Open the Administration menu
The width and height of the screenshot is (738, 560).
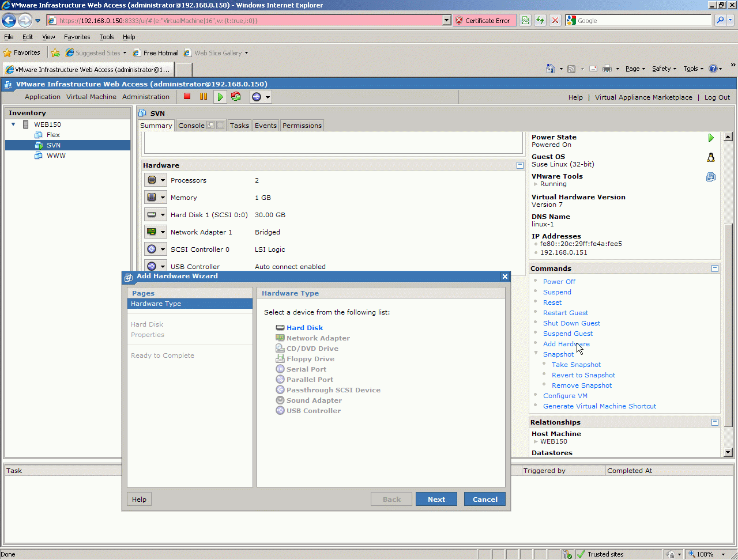(146, 97)
